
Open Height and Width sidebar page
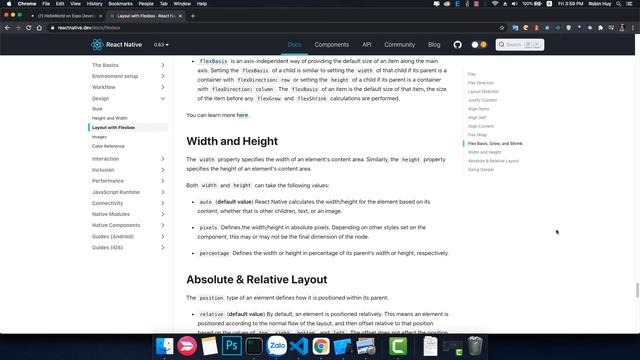[109, 118]
